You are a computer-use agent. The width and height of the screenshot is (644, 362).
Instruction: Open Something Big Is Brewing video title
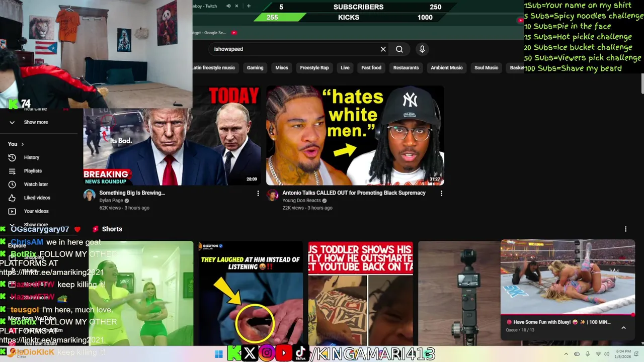[132, 193]
